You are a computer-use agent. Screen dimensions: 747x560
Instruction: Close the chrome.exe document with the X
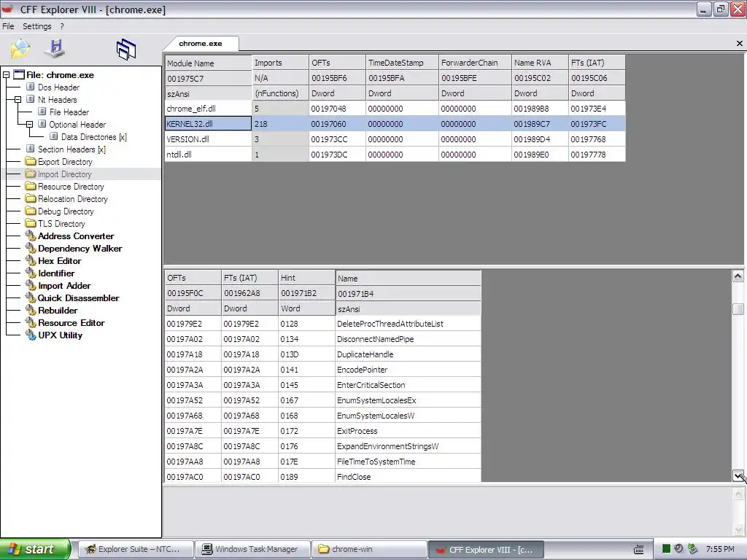pos(740,43)
